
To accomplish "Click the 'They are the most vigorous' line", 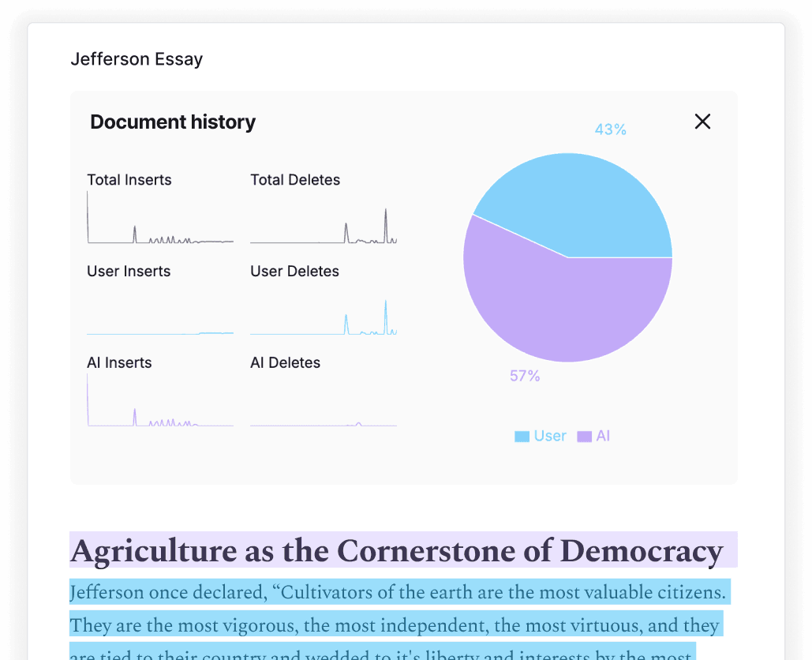I will point(395,625).
